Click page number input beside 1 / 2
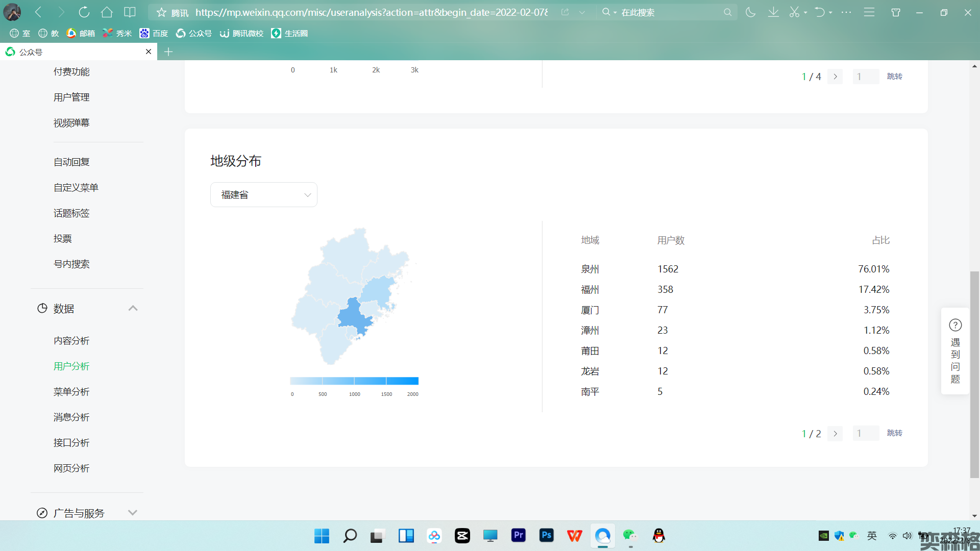This screenshot has height=551, width=980. click(x=865, y=434)
